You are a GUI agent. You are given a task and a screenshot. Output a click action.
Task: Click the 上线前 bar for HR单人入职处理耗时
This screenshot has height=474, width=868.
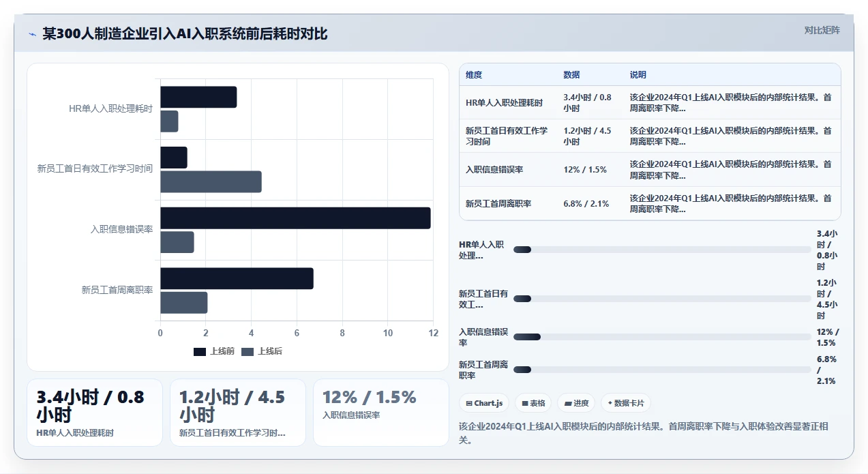(x=198, y=97)
